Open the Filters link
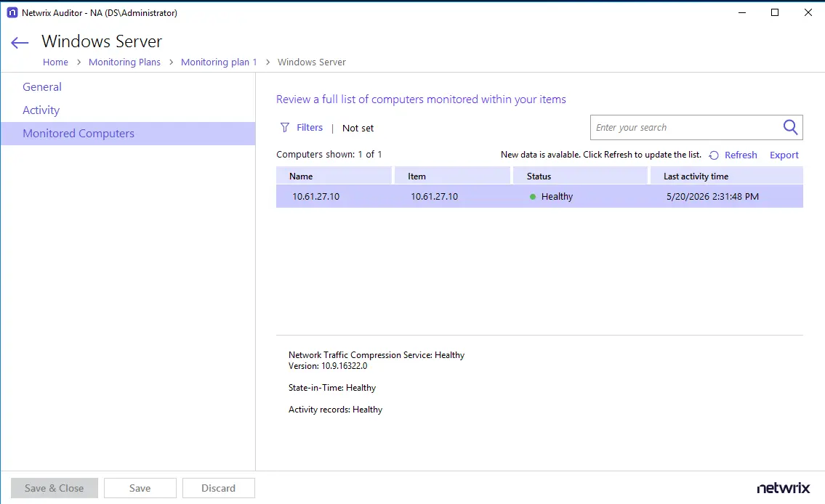 (310, 127)
